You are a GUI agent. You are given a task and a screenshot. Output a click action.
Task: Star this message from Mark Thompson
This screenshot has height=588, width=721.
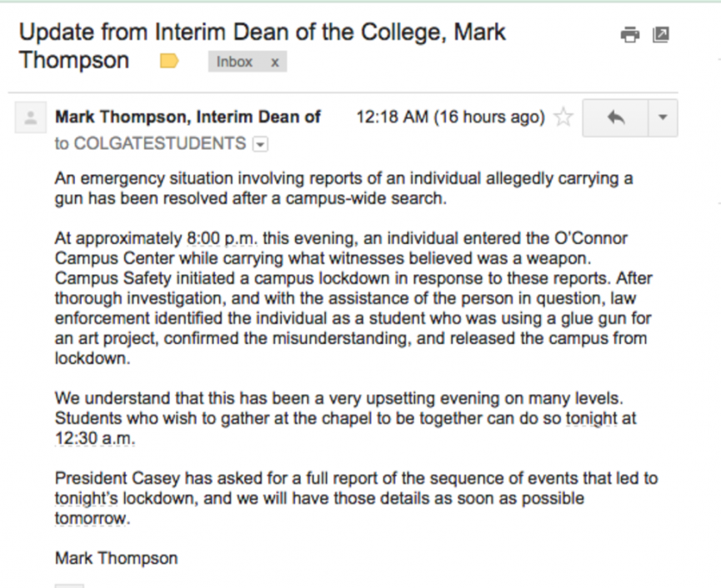(563, 117)
